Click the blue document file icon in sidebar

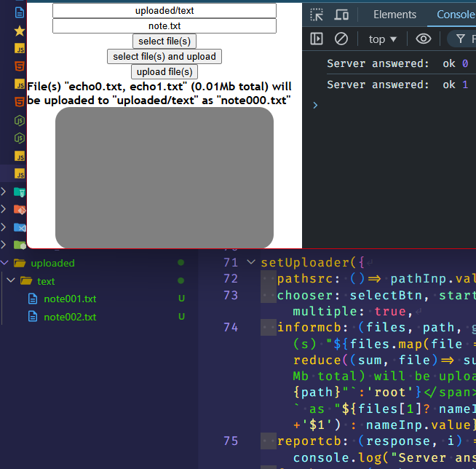click(20, 12)
